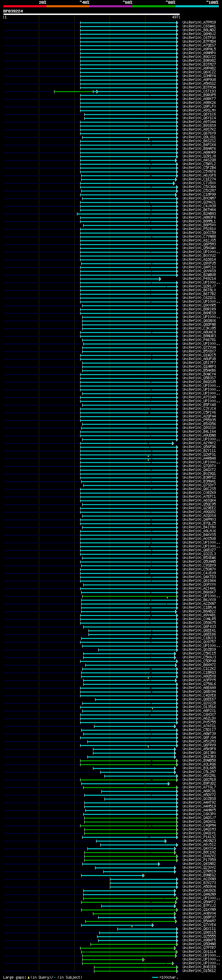Select hit label UniRef100_Q6EUZ7
Viewport: 222px width, 980px height.
199,550
